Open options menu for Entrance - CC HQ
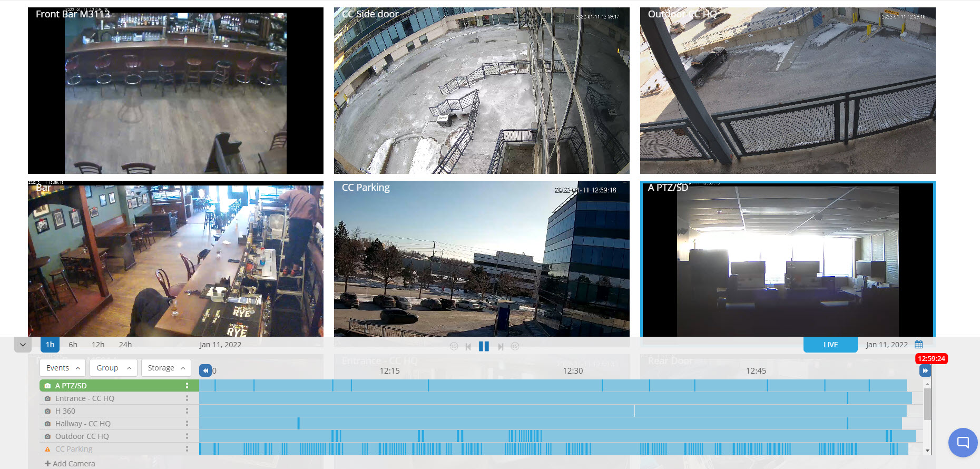 (x=187, y=398)
